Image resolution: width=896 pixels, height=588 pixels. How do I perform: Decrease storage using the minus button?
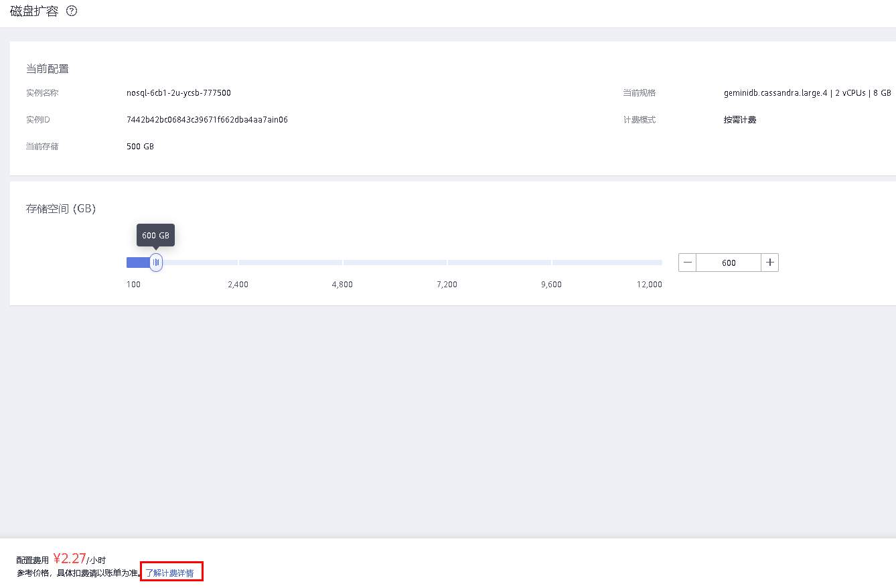pyautogui.click(x=687, y=263)
